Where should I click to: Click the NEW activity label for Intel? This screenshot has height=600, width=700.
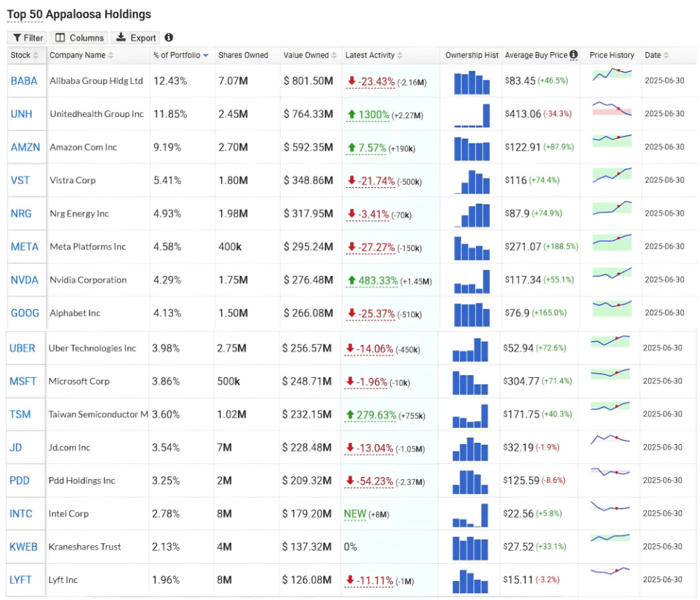tap(355, 513)
